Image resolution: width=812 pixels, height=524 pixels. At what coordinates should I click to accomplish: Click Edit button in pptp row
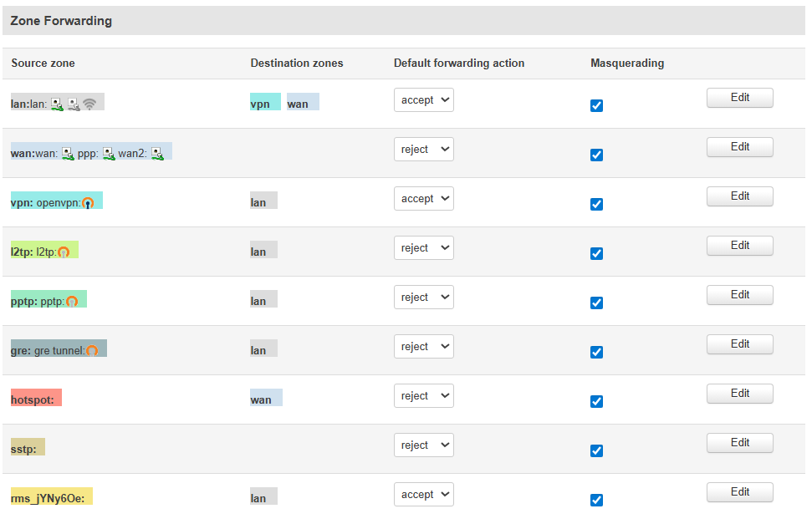(x=739, y=295)
